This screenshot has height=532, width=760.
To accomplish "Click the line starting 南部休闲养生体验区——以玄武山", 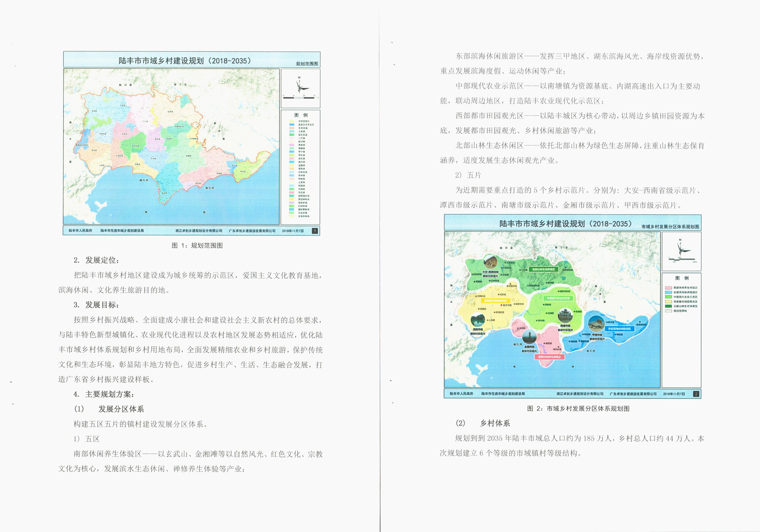I will pos(198,454).
